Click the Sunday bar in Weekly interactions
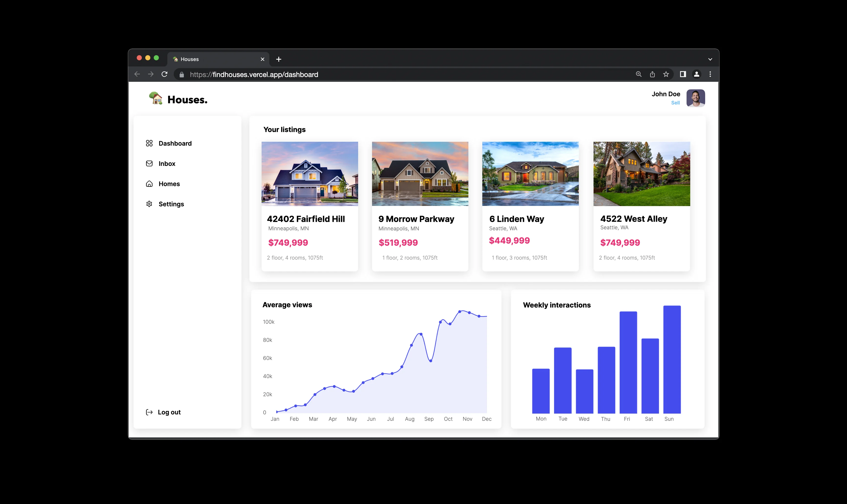 click(672, 359)
